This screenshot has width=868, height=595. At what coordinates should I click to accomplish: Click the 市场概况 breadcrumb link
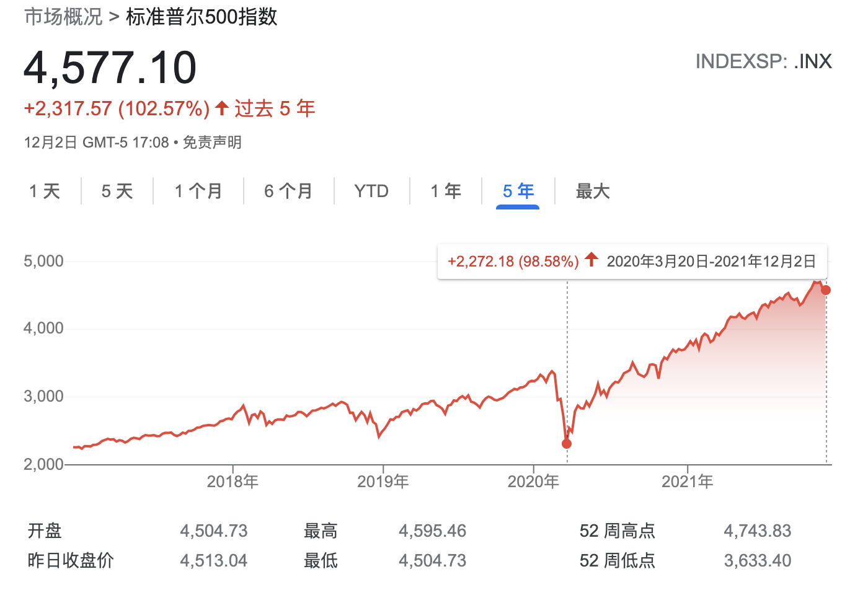click(63, 17)
